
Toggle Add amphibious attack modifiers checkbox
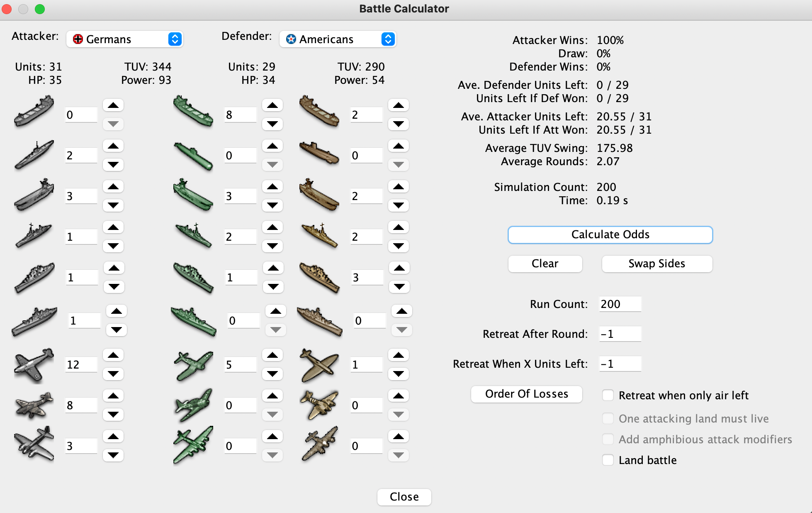(x=608, y=439)
